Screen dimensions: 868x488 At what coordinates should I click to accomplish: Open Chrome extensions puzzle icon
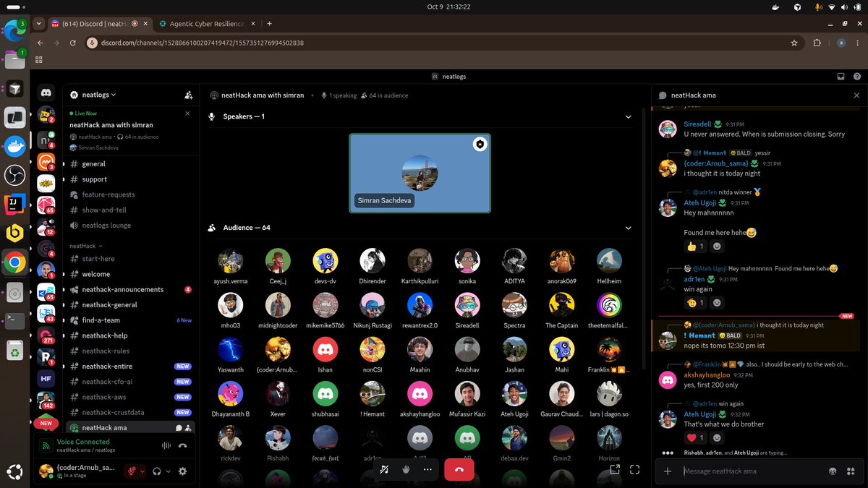817,43
